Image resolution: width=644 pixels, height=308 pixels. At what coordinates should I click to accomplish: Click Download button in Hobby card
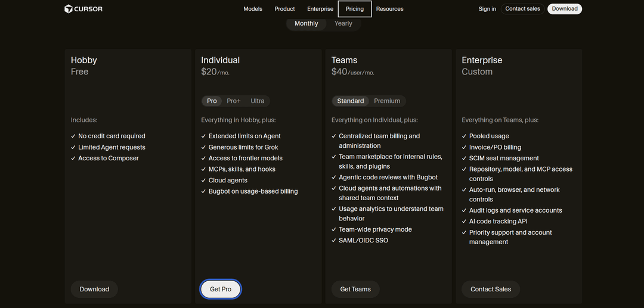94,289
